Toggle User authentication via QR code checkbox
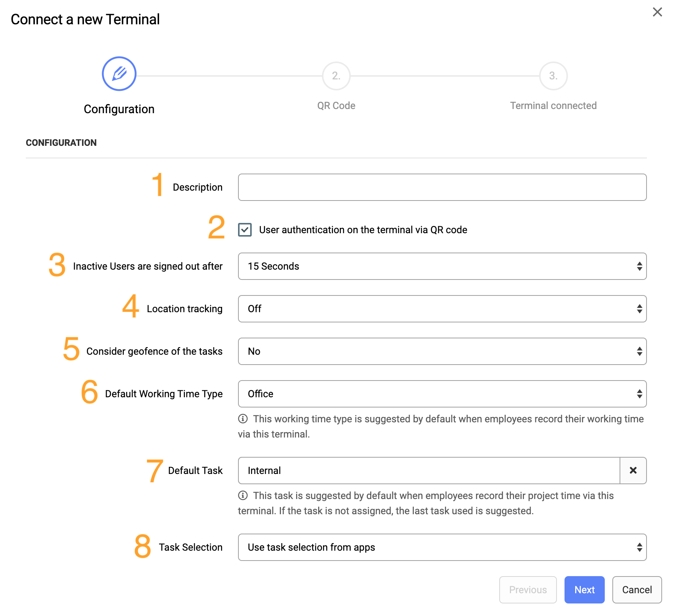This screenshot has height=616, width=675. coord(245,229)
